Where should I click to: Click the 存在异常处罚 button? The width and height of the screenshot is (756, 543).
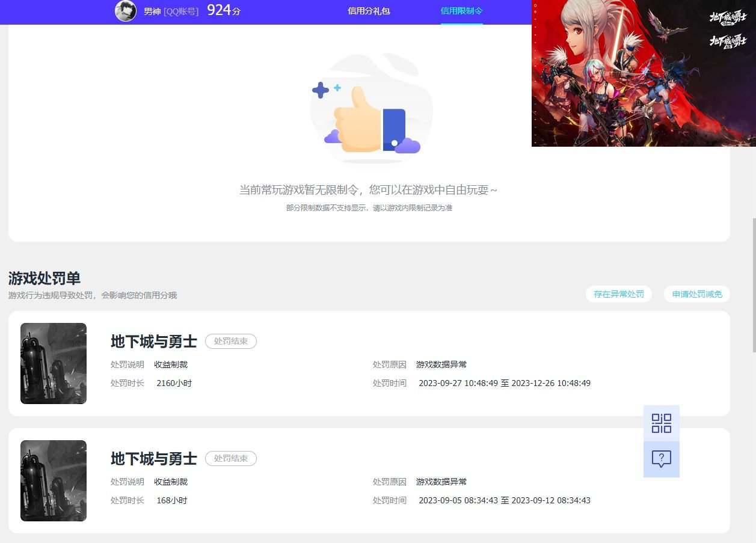[619, 294]
